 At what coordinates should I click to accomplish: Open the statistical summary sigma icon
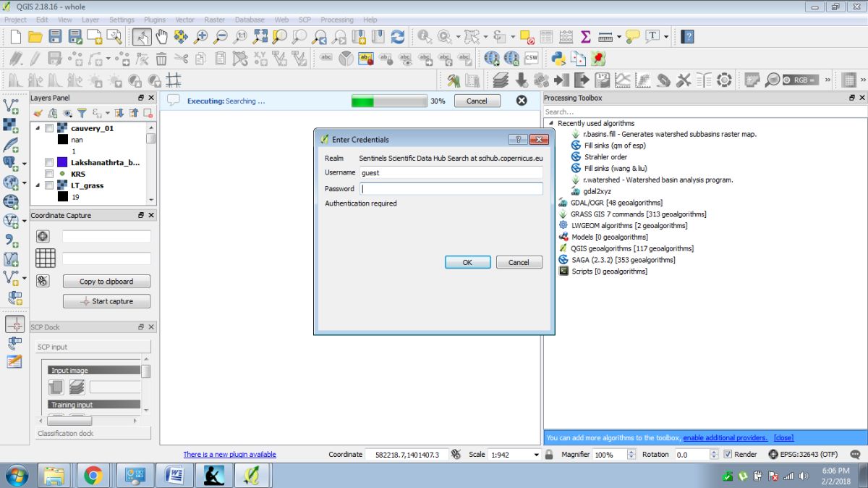point(586,36)
